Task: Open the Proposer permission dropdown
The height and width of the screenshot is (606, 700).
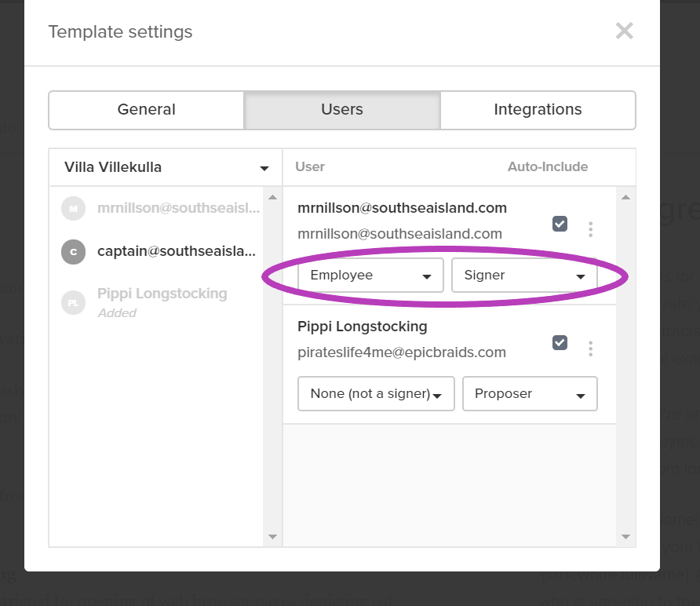Action: 530,394
